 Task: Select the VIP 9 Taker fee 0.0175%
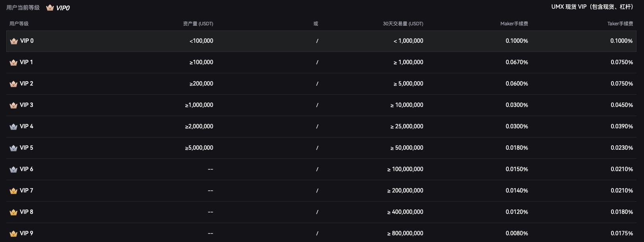pyautogui.click(x=622, y=233)
